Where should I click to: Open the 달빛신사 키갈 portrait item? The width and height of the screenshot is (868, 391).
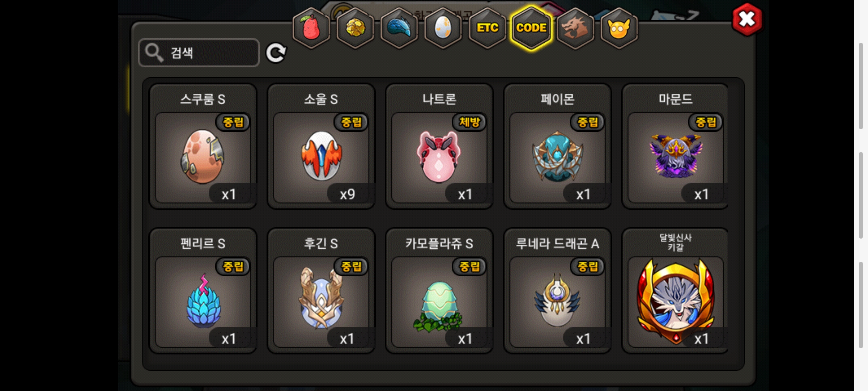pyautogui.click(x=675, y=291)
